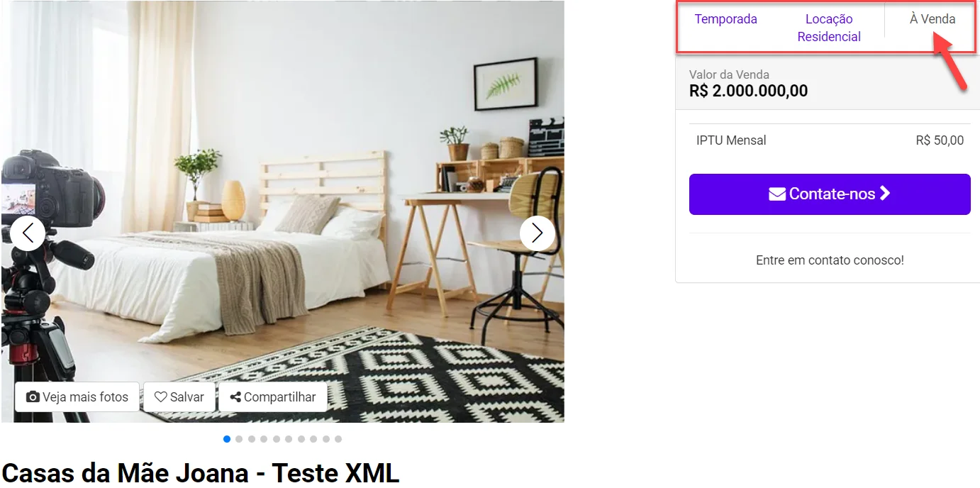Click the camera icon in Veja mais fotos

click(x=33, y=397)
